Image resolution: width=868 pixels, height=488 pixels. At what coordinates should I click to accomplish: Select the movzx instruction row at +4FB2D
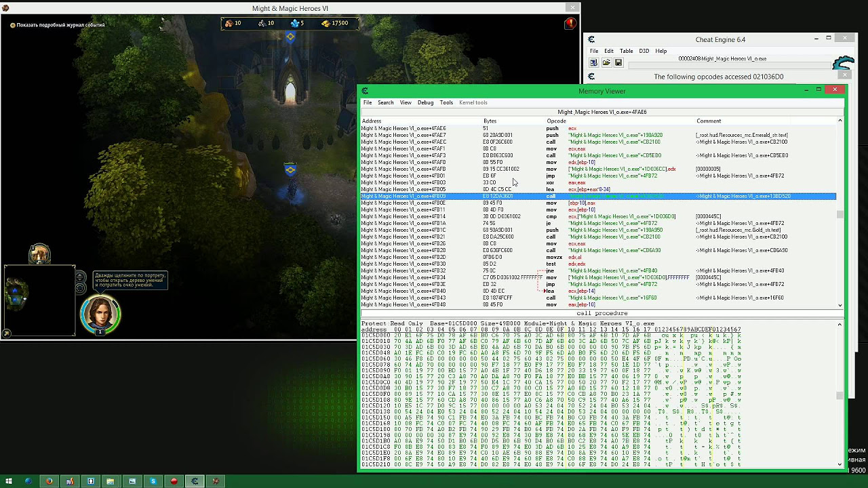pos(598,257)
